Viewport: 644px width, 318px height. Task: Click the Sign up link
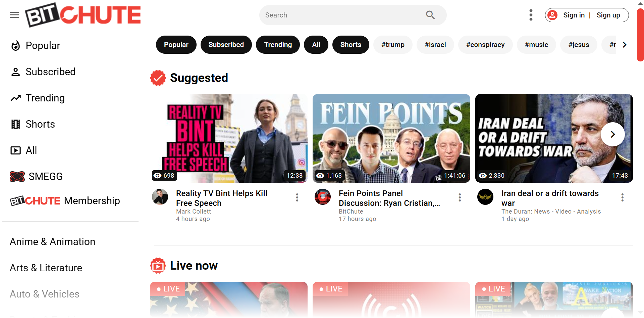[608, 15]
